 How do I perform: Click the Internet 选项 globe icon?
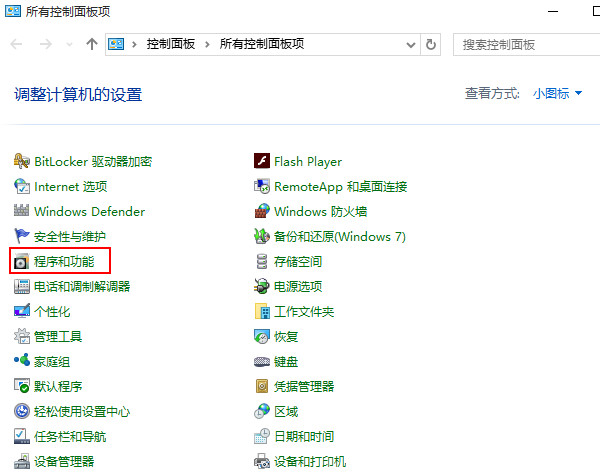pos(21,186)
